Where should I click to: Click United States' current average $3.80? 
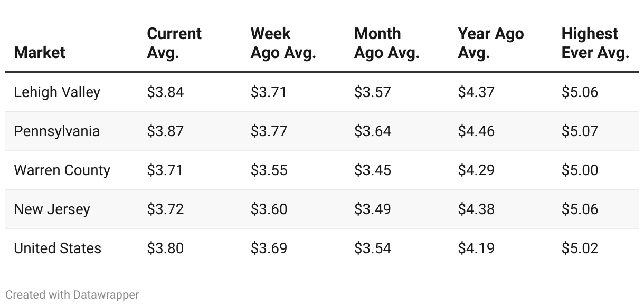(x=165, y=248)
